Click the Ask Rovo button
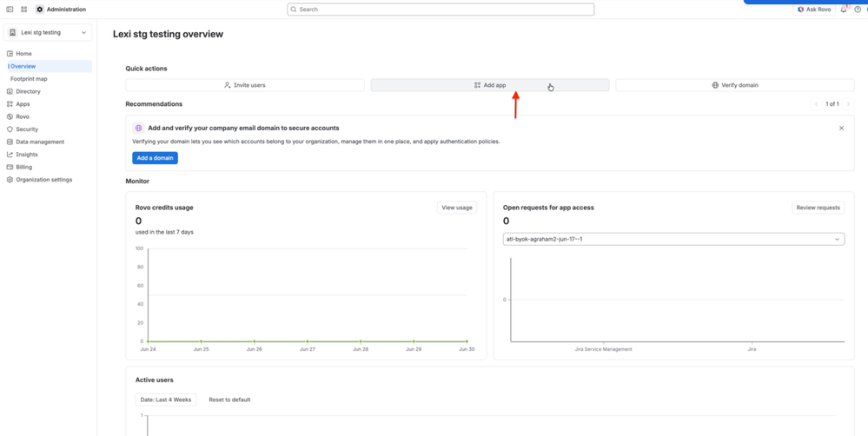Image resolution: width=868 pixels, height=436 pixels. (x=814, y=10)
